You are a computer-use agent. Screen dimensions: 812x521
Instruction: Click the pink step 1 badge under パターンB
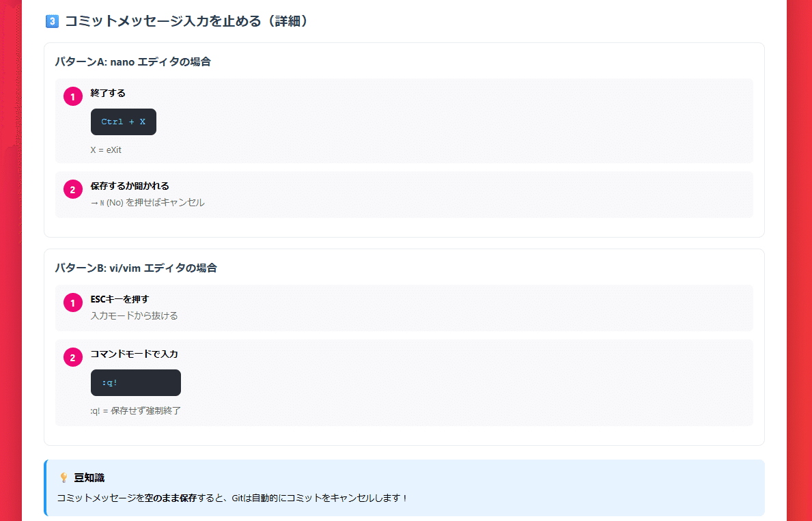[x=73, y=302]
